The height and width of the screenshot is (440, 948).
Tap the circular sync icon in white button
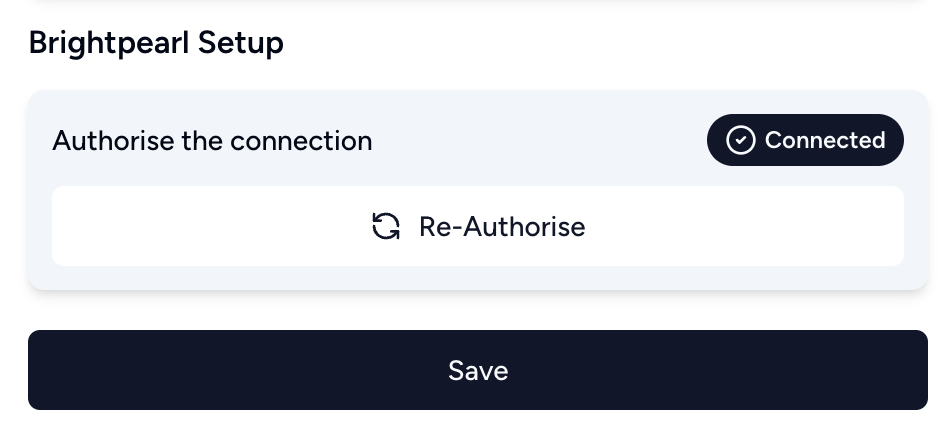386,227
